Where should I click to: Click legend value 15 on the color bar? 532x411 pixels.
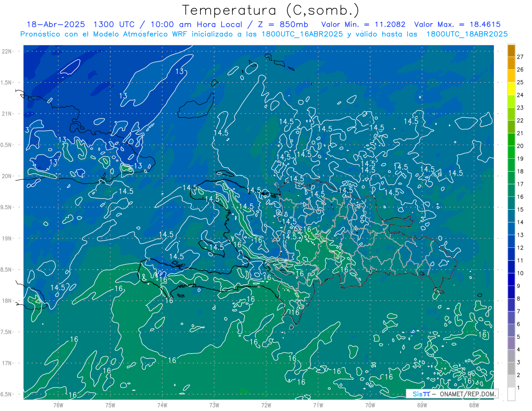click(520, 210)
